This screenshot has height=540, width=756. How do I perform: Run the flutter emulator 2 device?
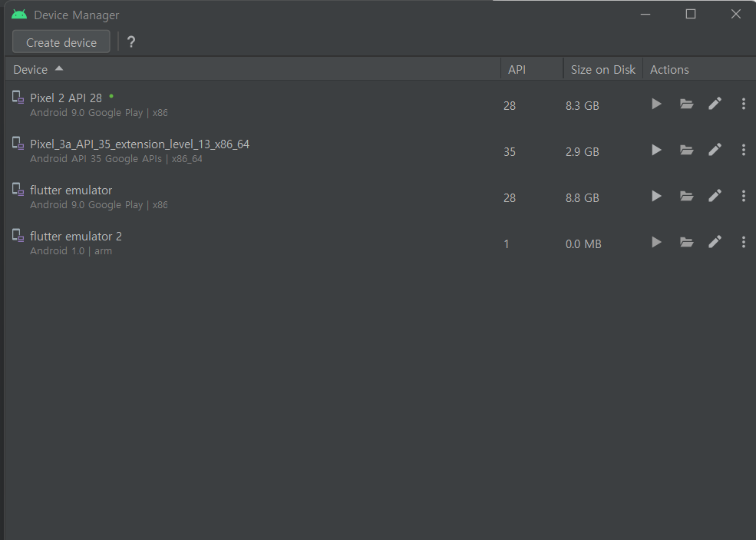click(656, 242)
